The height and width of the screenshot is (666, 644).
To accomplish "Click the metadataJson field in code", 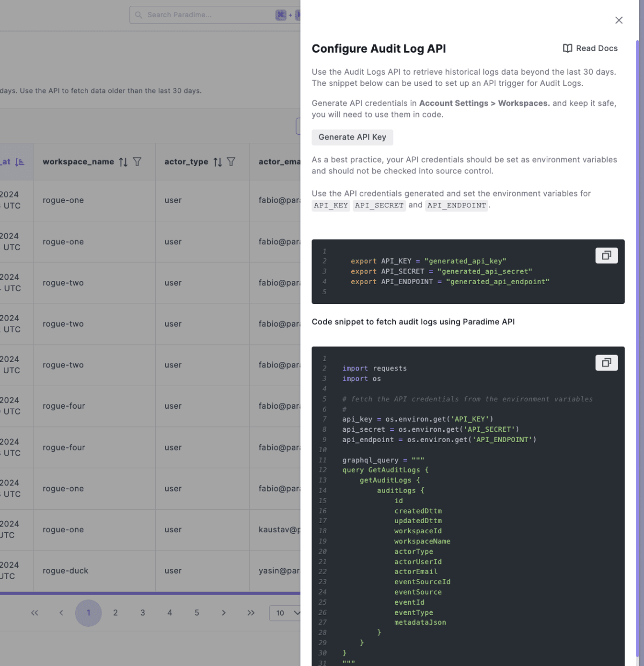I will 420,622.
